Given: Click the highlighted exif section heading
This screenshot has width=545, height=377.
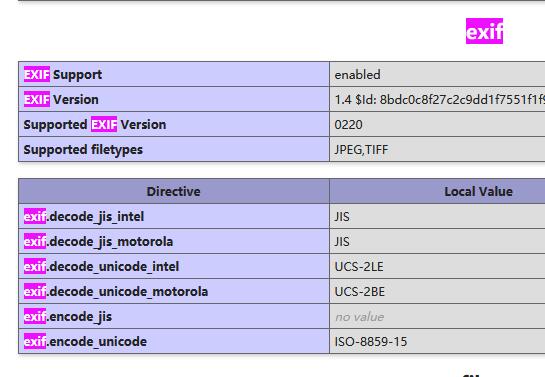Looking at the screenshot, I should [x=484, y=31].
